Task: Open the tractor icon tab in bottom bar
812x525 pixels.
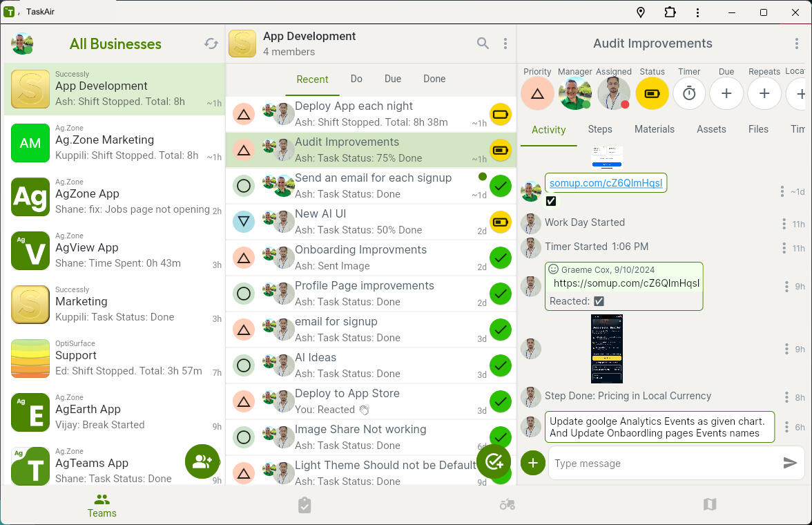Action: [x=507, y=505]
